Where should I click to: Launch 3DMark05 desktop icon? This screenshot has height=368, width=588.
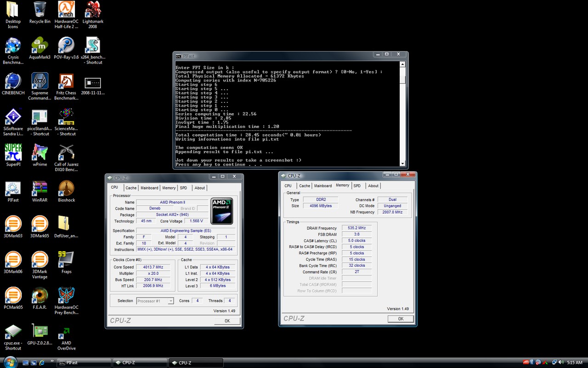40,227
